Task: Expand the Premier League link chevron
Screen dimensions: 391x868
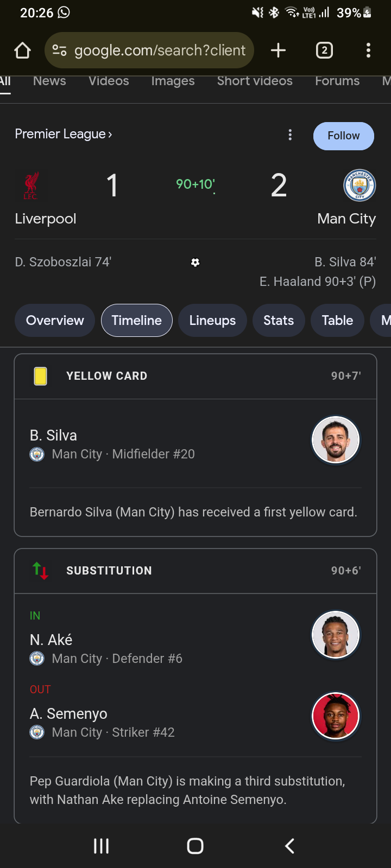Action: tap(110, 135)
